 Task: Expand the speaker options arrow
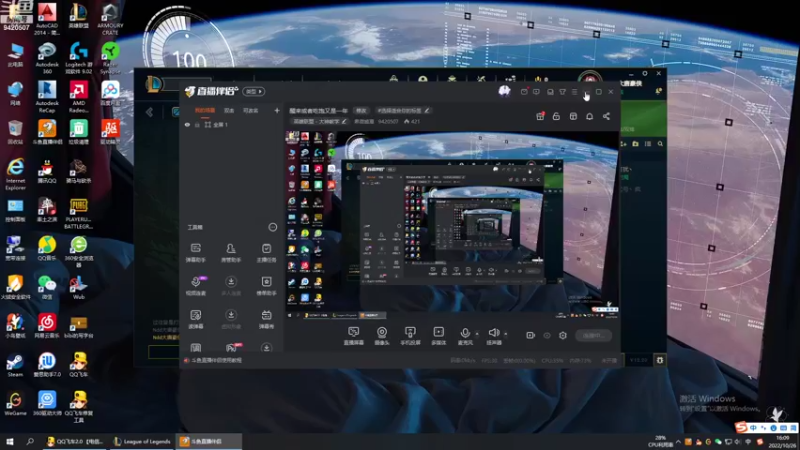[x=506, y=334]
